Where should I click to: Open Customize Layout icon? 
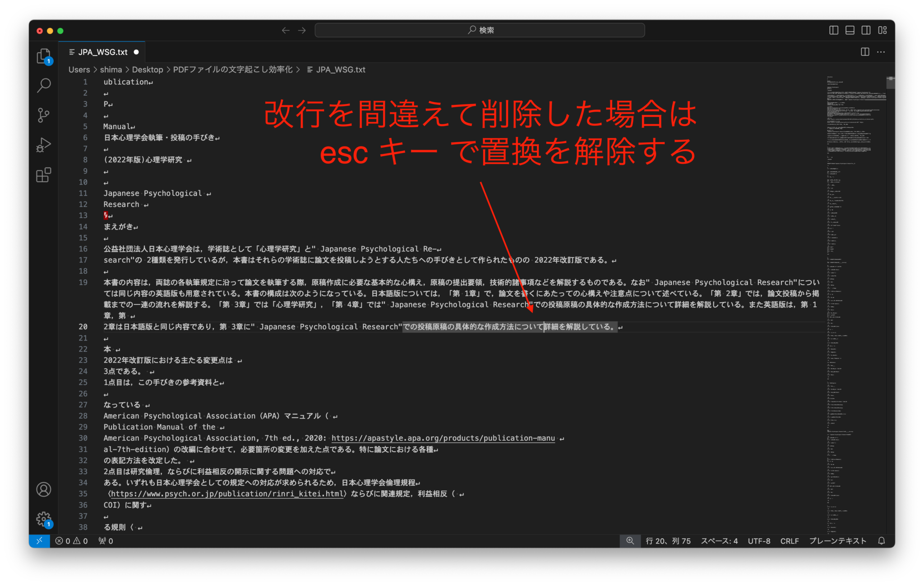[882, 30]
